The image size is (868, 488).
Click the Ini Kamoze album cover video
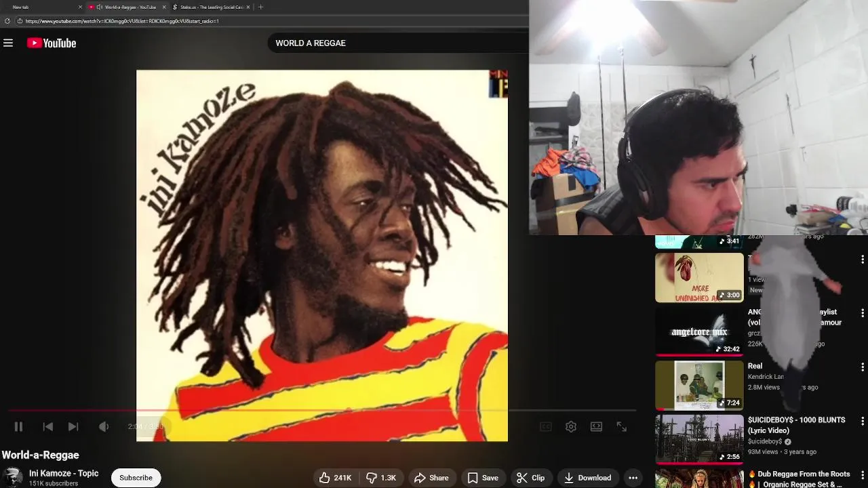point(322,256)
